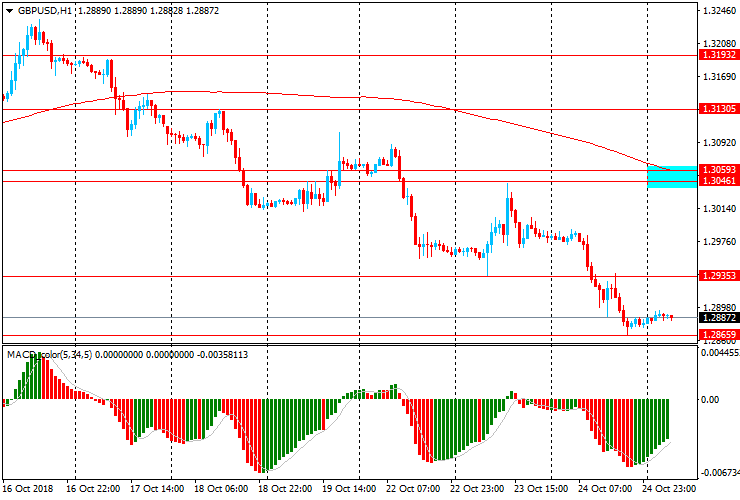Select the 1.32080 price scale value
The width and height of the screenshot is (740, 500).
719,44
